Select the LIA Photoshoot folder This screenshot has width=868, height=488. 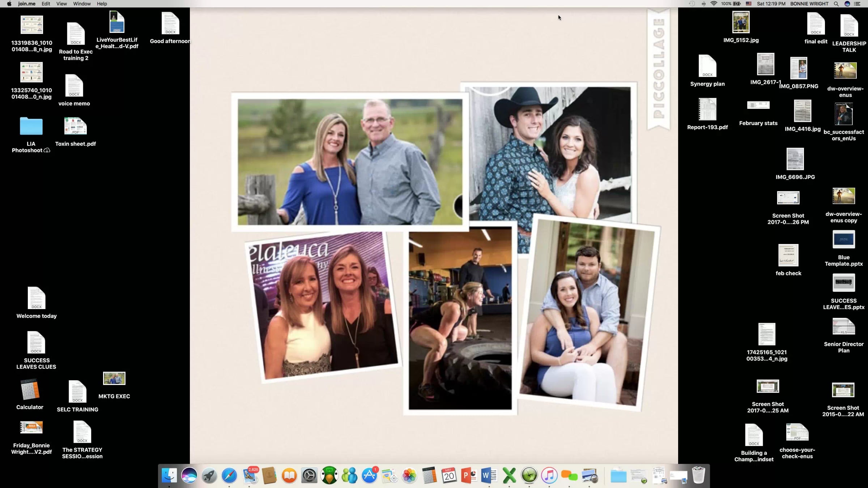pyautogui.click(x=31, y=127)
